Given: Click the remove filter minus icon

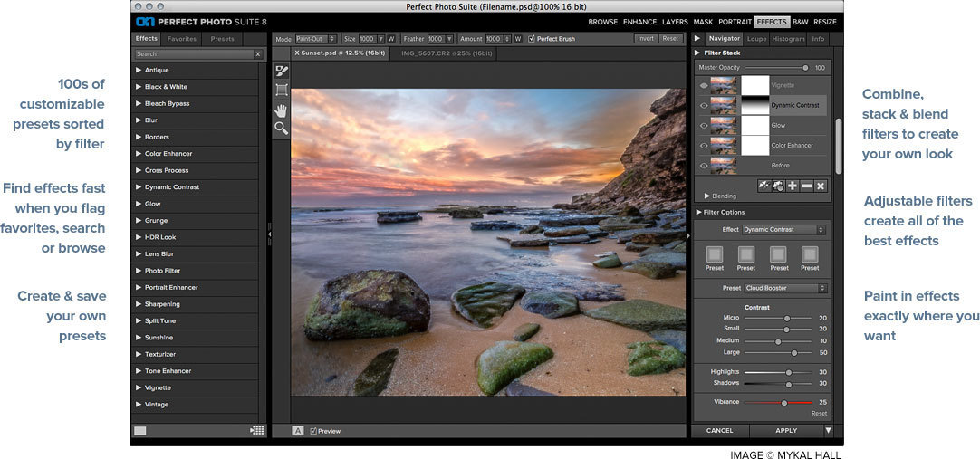Looking at the screenshot, I should click(x=806, y=186).
